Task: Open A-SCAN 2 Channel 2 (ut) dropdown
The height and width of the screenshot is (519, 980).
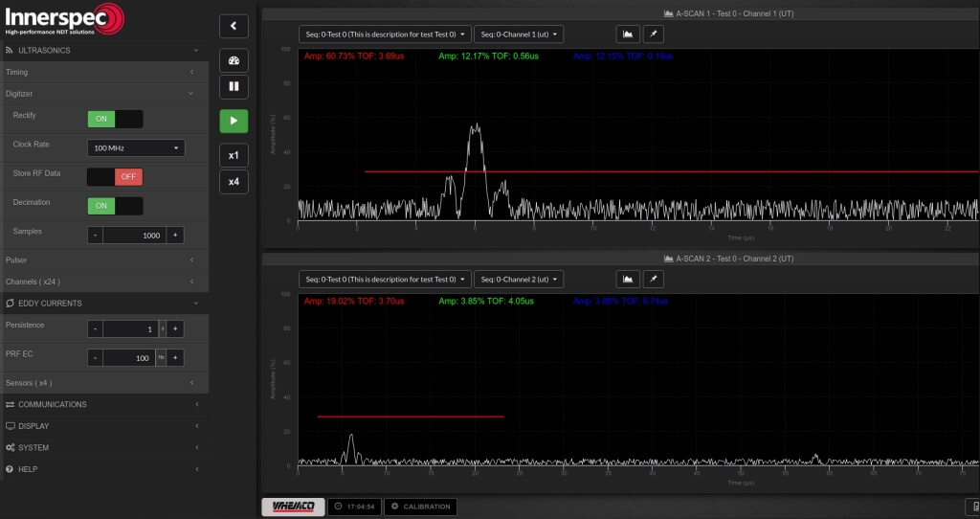Action: (x=519, y=280)
